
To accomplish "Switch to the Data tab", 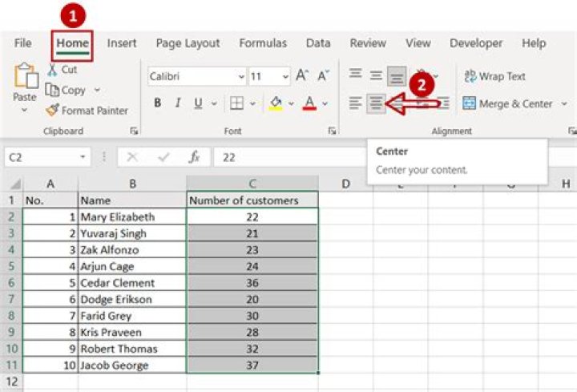I will [318, 43].
